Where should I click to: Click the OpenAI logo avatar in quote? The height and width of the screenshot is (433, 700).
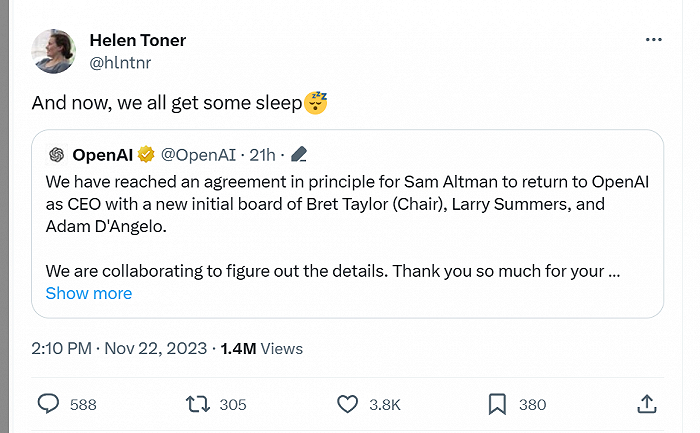point(56,155)
